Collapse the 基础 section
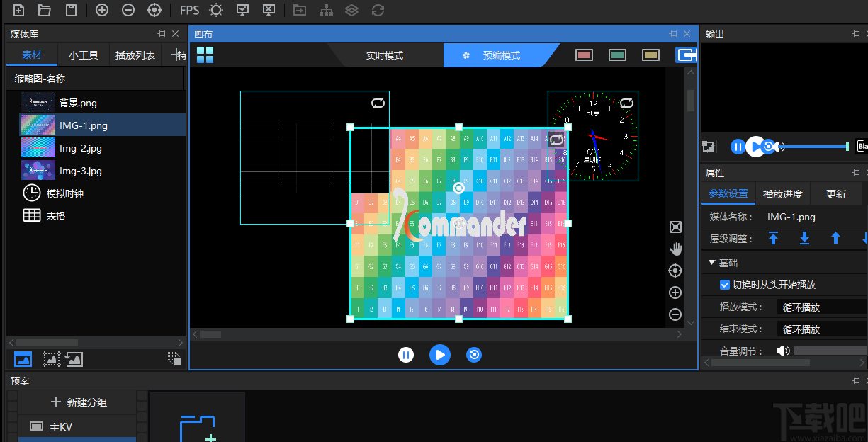Viewport: 868px width, 442px height. [712, 263]
